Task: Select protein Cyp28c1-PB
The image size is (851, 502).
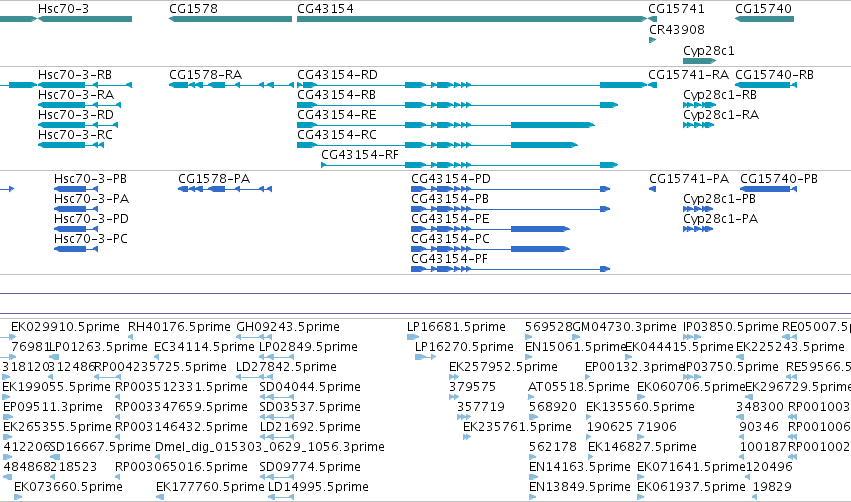Action: 720,199
